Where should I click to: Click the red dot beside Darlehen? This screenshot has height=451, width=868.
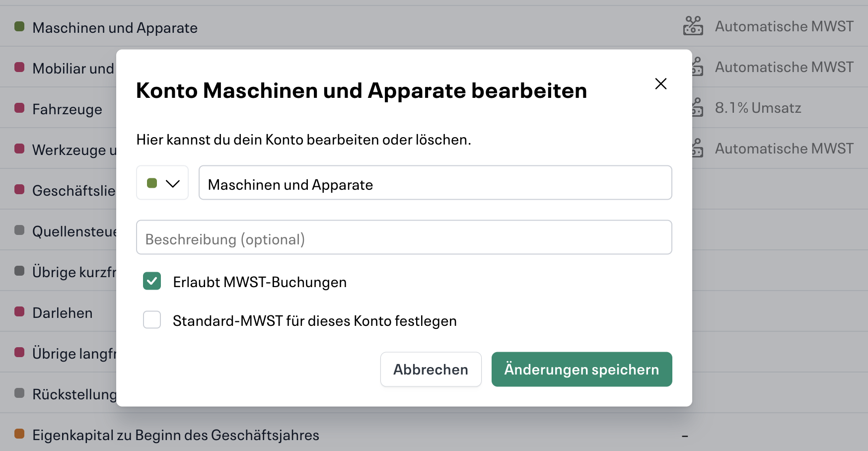coord(20,311)
